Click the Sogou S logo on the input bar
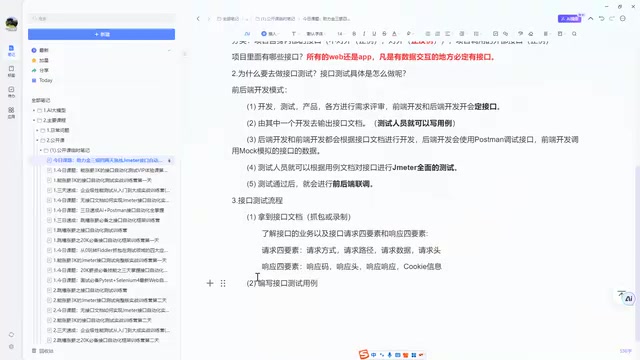The image size is (640, 360). (364, 354)
